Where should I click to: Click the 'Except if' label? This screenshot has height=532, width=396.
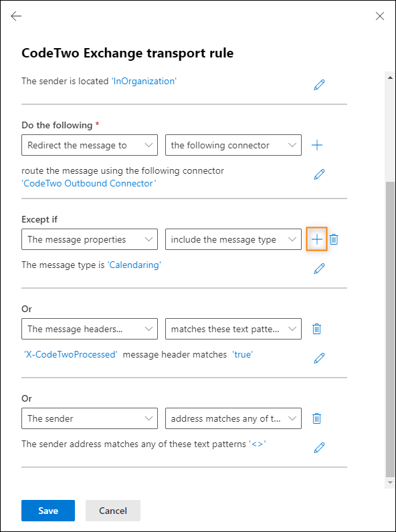pyautogui.click(x=39, y=219)
